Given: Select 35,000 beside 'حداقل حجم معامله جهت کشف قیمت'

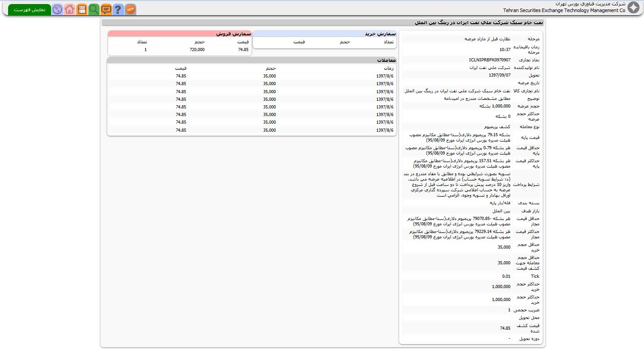Looking at the screenshot, I should tap(504, 263).
